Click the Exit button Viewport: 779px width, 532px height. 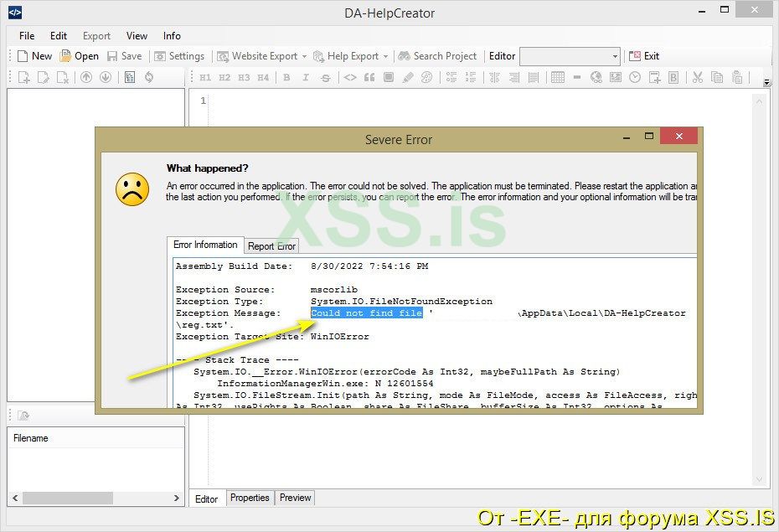(644, 56)
